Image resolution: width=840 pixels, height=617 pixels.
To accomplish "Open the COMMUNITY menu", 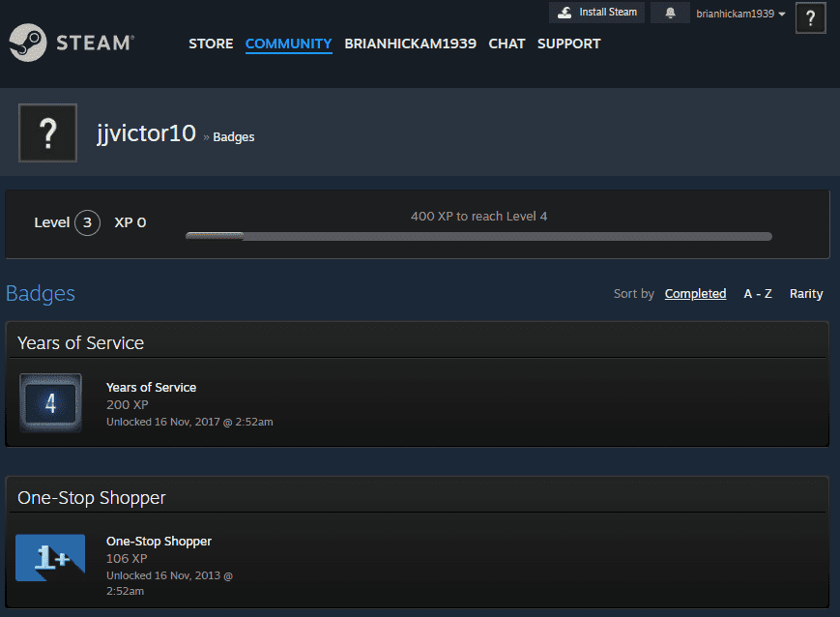I will click(x=288, y=44).
